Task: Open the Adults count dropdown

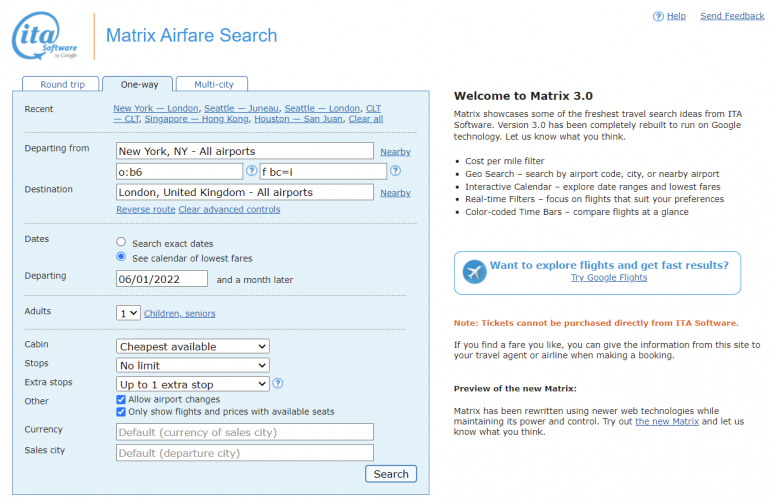Action: (128, 313)
